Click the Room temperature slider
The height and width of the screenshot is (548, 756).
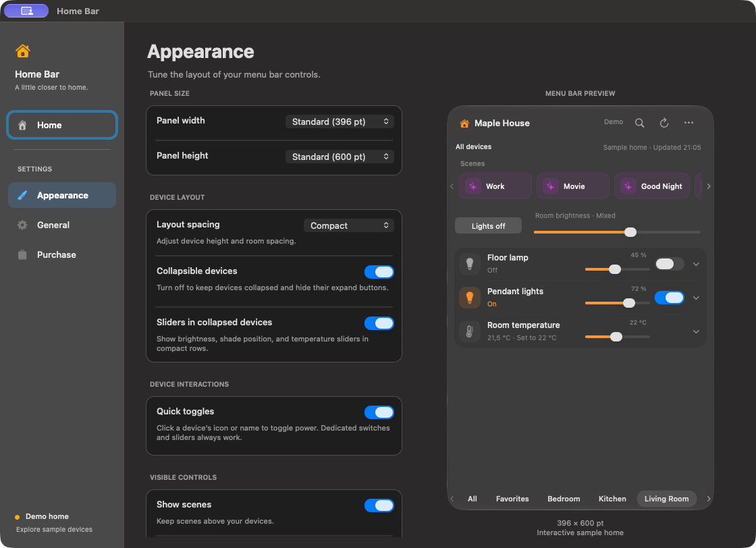617,337
